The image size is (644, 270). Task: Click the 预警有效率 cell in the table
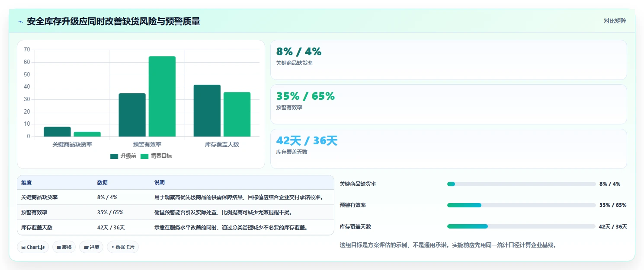(34, 212)
